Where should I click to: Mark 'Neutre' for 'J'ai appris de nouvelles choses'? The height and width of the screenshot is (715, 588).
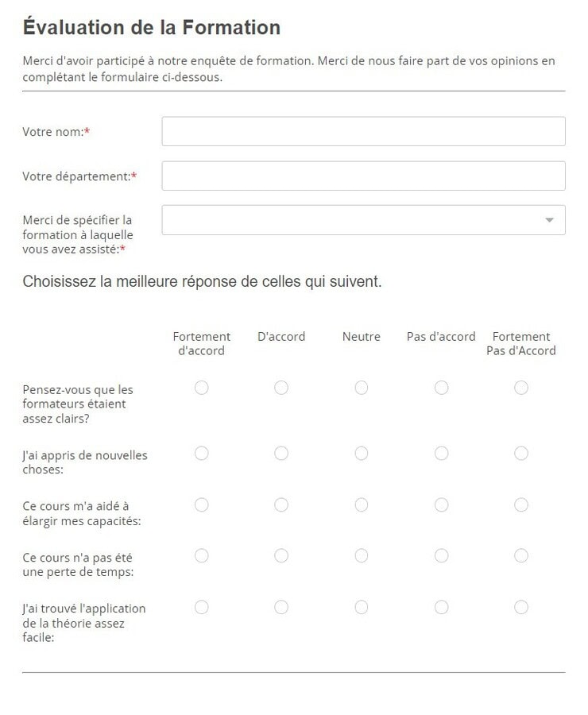click(362, 454)
